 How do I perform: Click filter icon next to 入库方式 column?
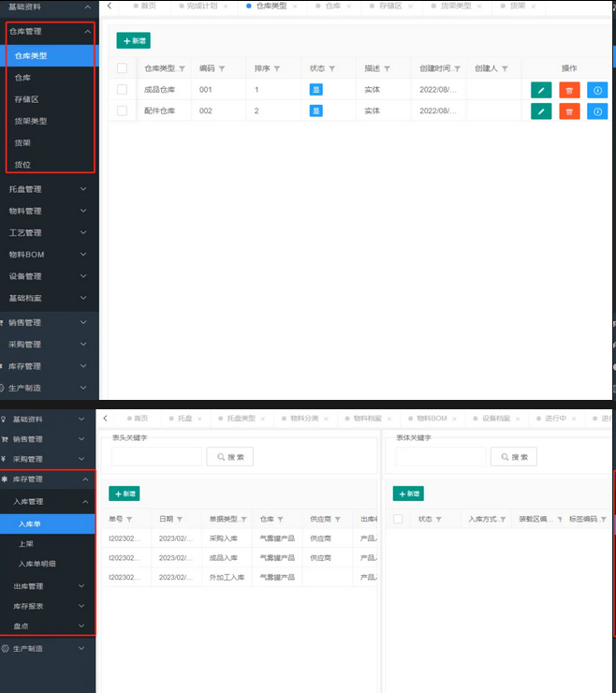503,520
